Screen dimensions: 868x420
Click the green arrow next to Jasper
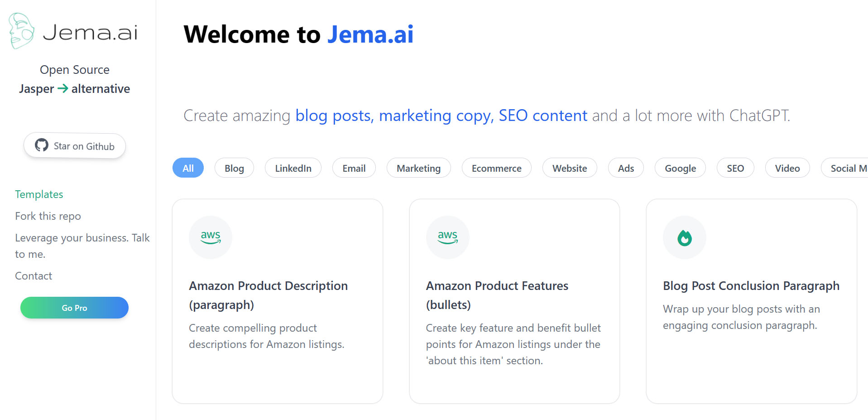pyautogui.click(x=62, y=88)
